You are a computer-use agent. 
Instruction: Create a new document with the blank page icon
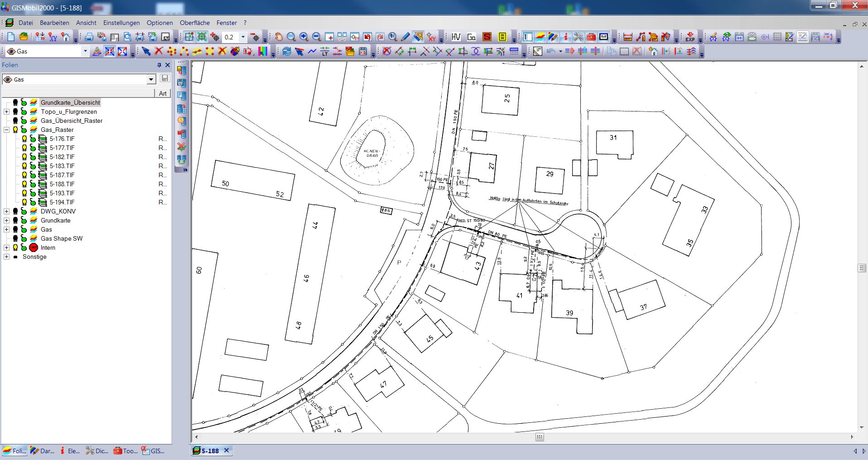click(x=11, y=37)
